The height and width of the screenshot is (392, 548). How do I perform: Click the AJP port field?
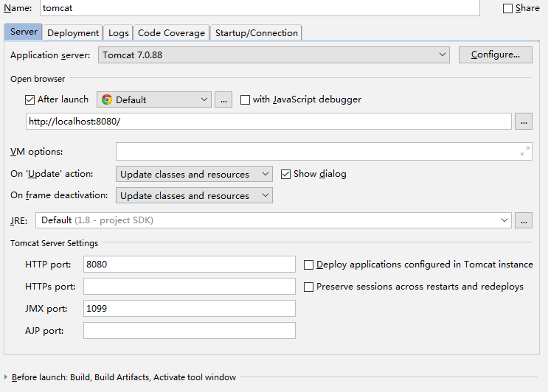189,331
